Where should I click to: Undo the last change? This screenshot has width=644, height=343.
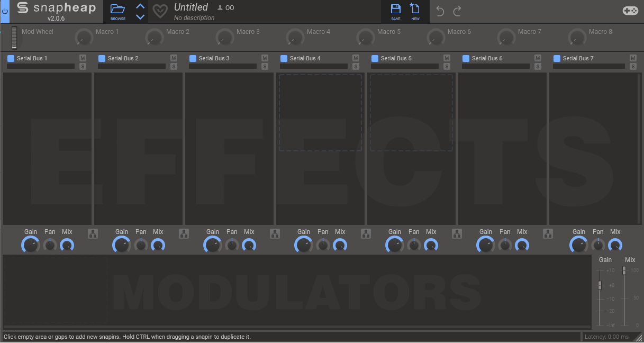click(439, 11)
